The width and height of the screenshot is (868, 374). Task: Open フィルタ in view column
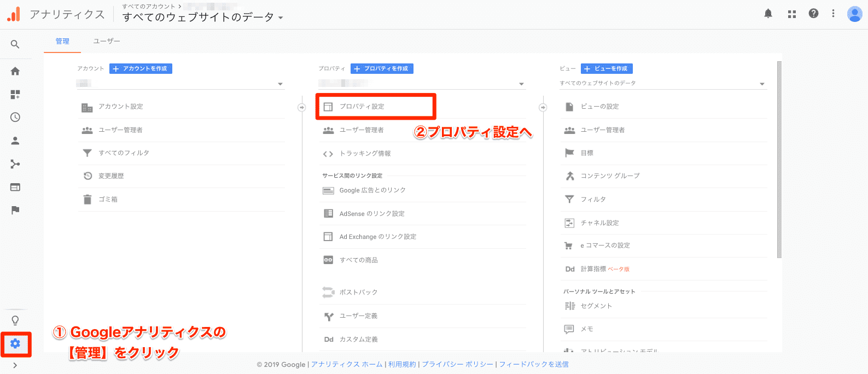(593, 200)
